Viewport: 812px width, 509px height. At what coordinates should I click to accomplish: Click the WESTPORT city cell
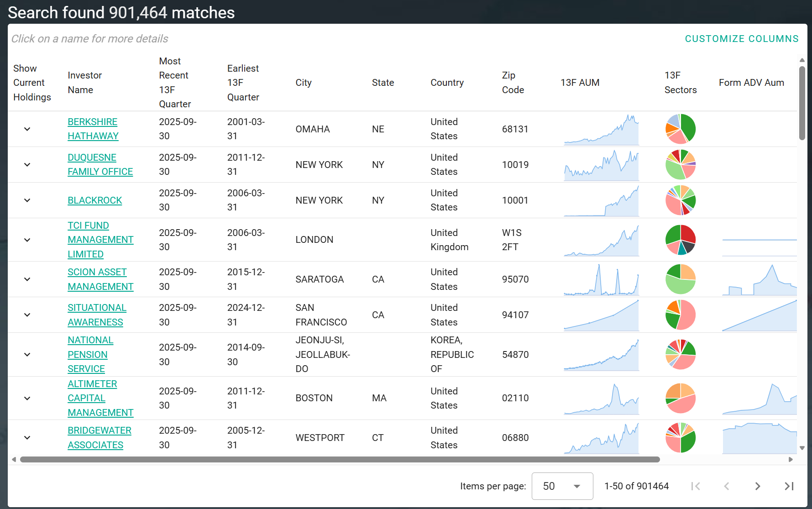320,438
